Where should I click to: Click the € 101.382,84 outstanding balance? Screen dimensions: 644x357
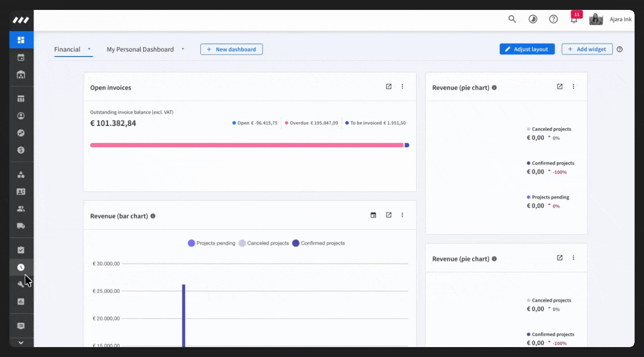point(113,123)
